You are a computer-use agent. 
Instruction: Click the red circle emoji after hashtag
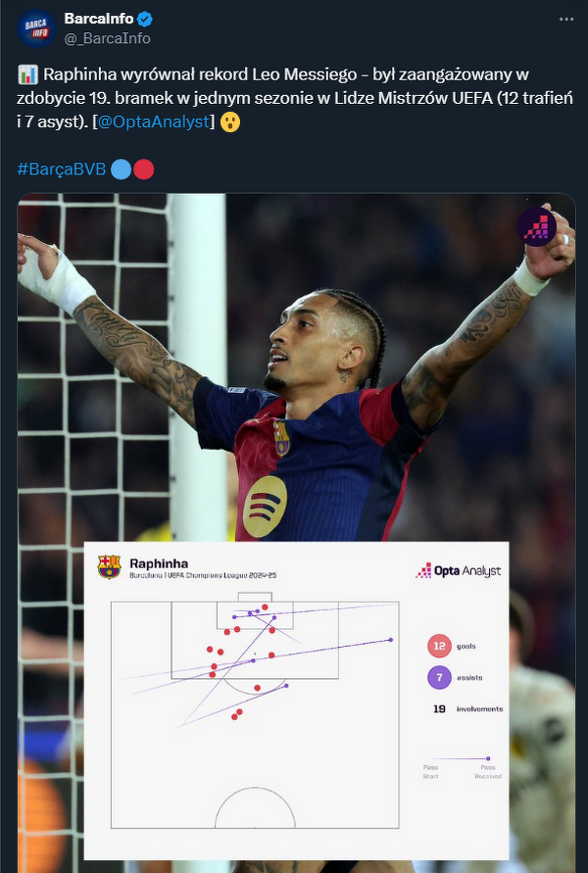point(144,170)
